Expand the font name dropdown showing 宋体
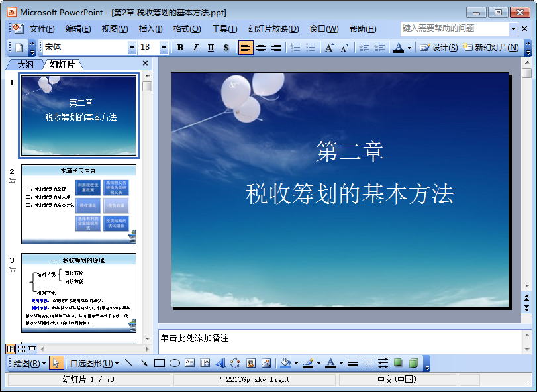This screenshot has width=537, height=392. click(132, 48)
